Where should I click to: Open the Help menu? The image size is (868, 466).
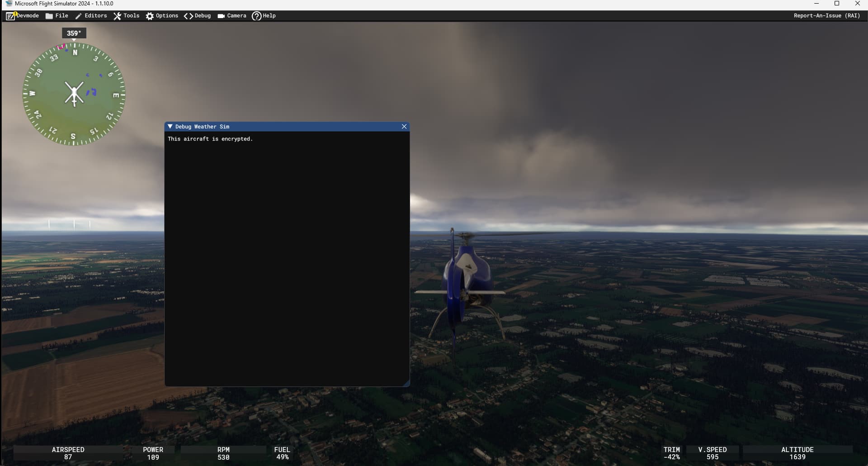pos(264,16)
